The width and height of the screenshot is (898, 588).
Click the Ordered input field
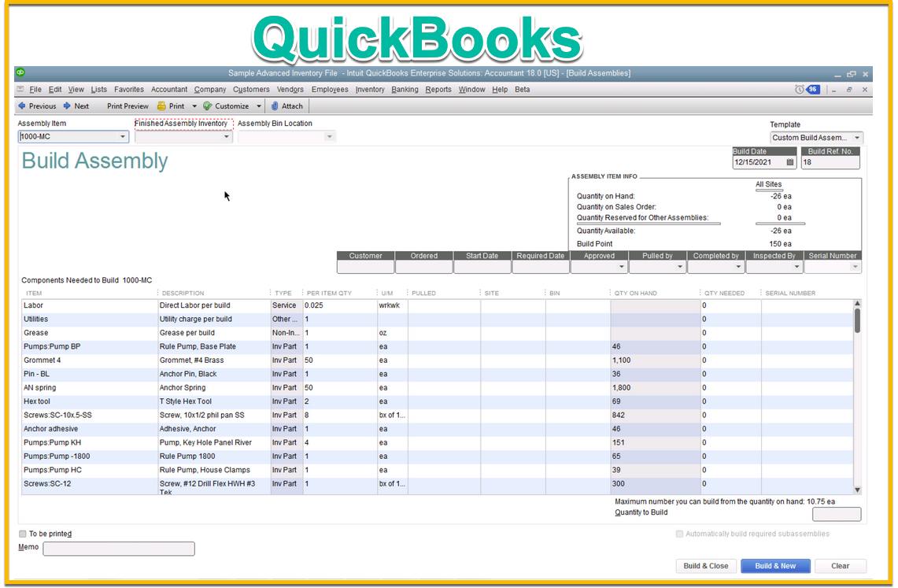click(423, 267)
